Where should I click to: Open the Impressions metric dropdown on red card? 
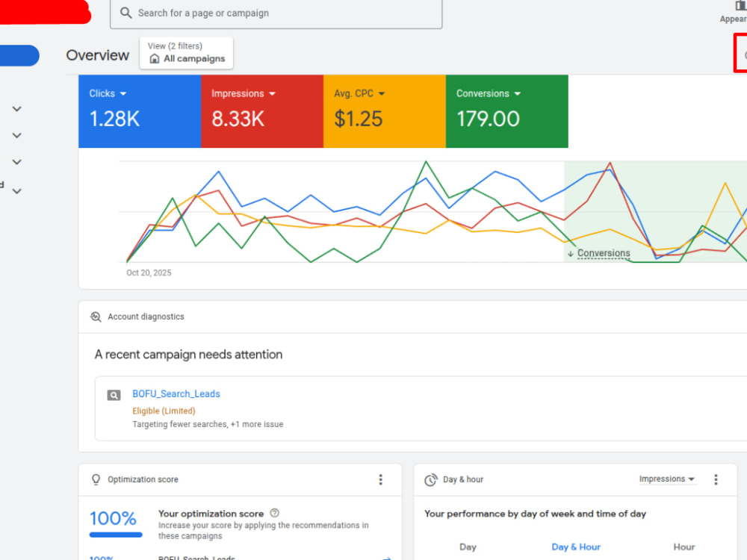point(244,93)
